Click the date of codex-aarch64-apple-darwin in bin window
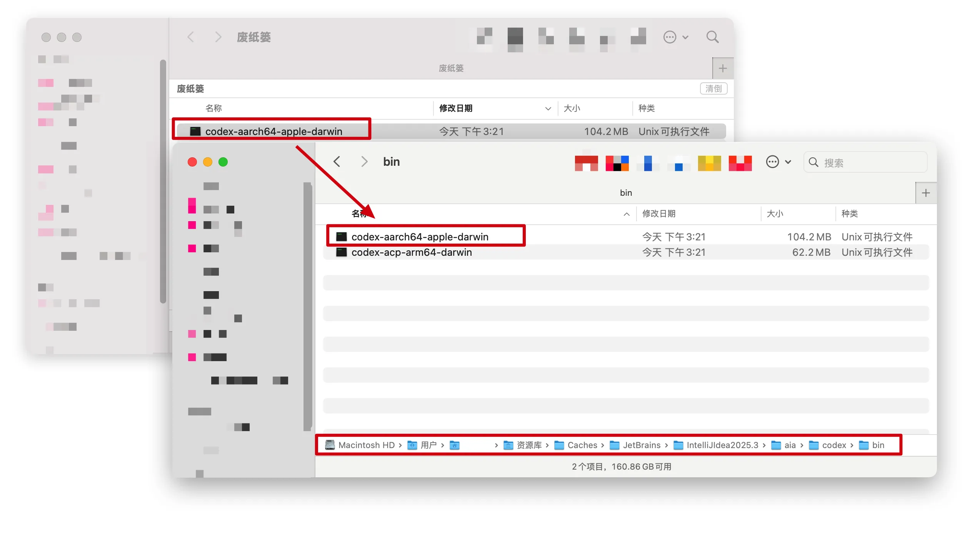 pos(674,237)
